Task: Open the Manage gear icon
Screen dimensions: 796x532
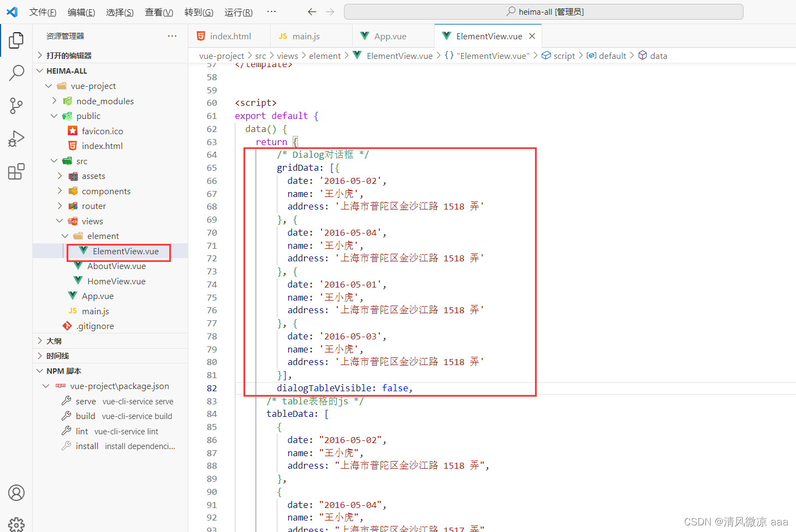Action: coord(16,524)
